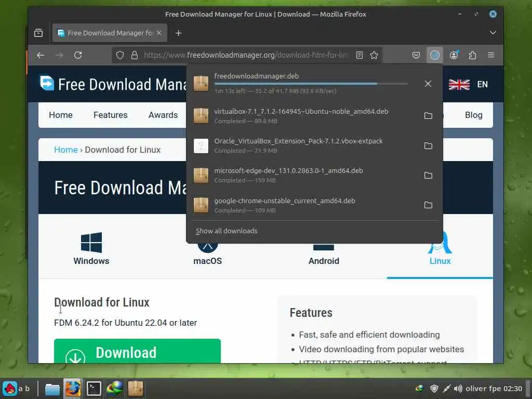Screen dimensions: 532x399
Task: Open the terminal taskbar icon
Action: (94, 389)
